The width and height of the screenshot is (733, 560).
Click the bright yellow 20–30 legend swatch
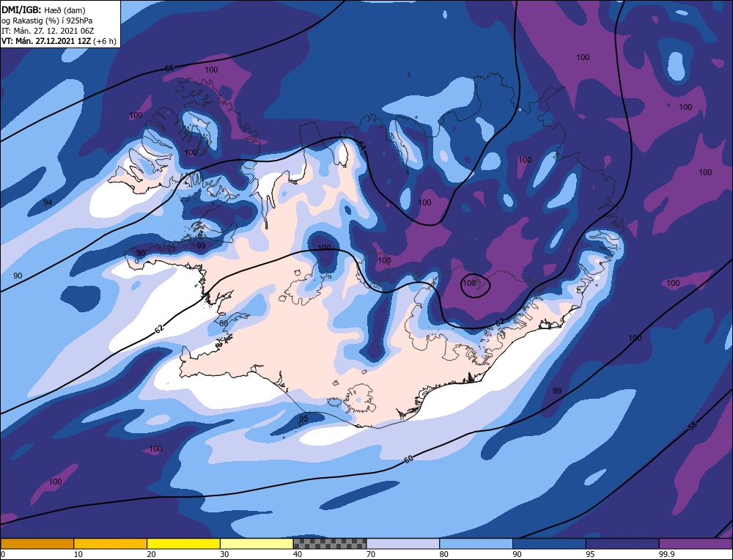coord(183,543)
